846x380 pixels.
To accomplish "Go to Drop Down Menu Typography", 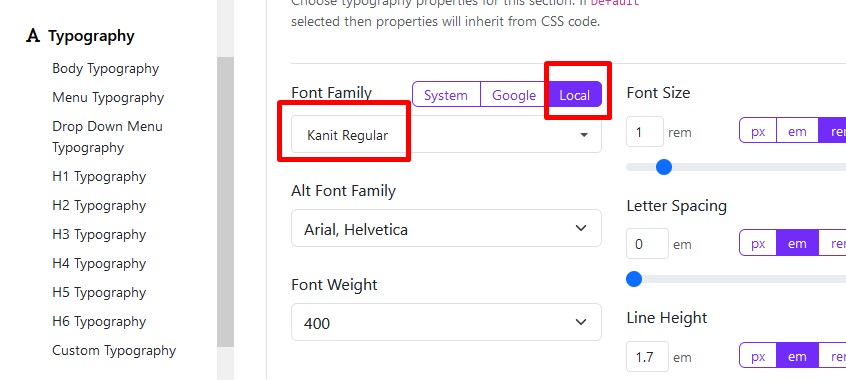I will (x=107, y=137).
